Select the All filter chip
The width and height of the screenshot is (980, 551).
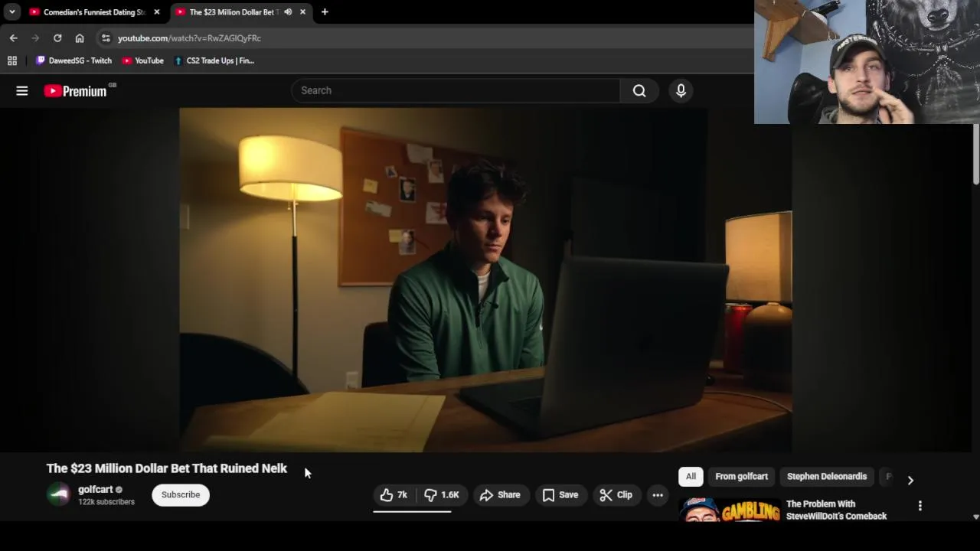point(691,476)
